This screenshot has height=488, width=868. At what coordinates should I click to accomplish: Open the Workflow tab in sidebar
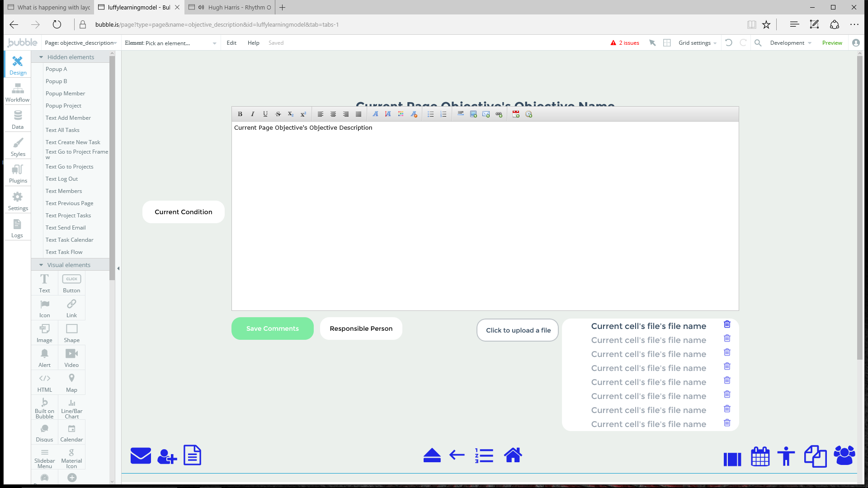(18, 93)
